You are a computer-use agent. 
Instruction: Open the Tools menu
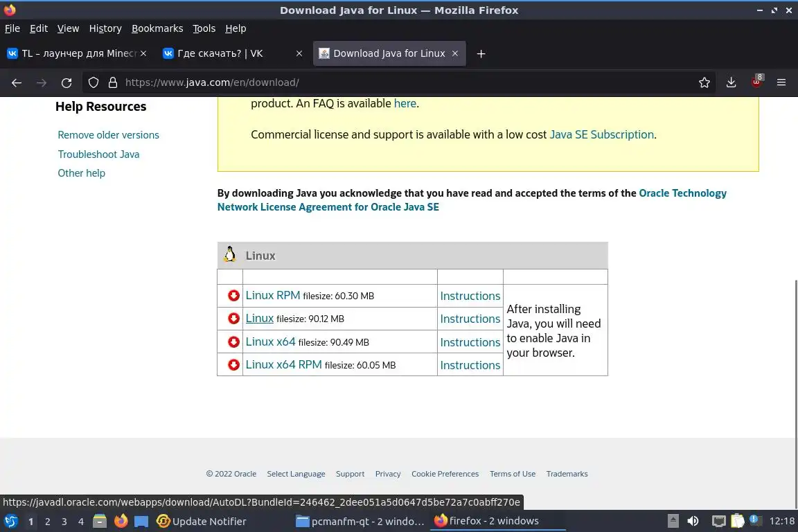pos(204,28)
